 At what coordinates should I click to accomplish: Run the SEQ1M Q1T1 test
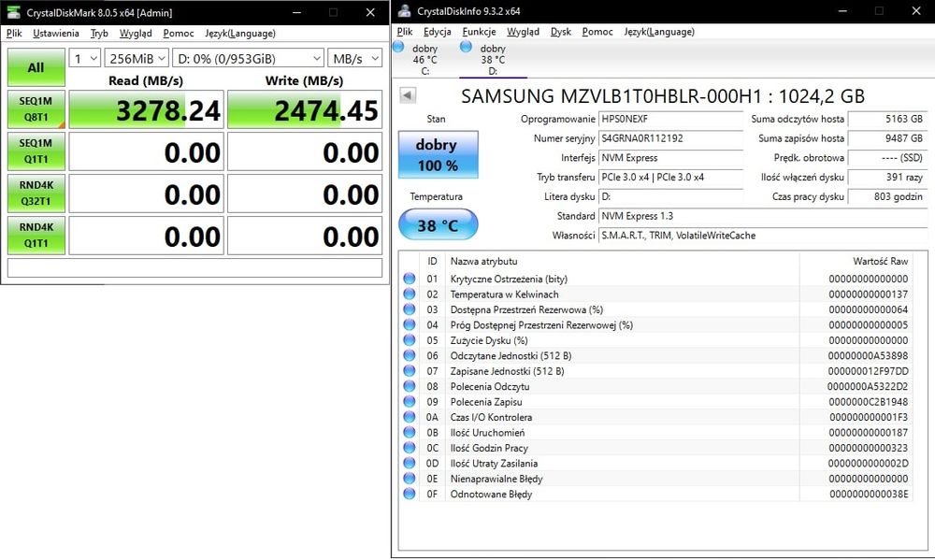[36, 151]
